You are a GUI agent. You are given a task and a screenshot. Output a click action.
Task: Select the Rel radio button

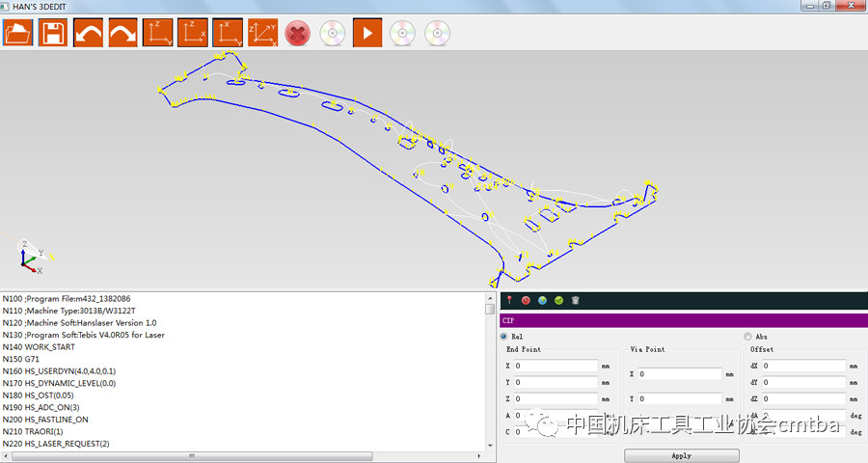(x=504, y=336)
